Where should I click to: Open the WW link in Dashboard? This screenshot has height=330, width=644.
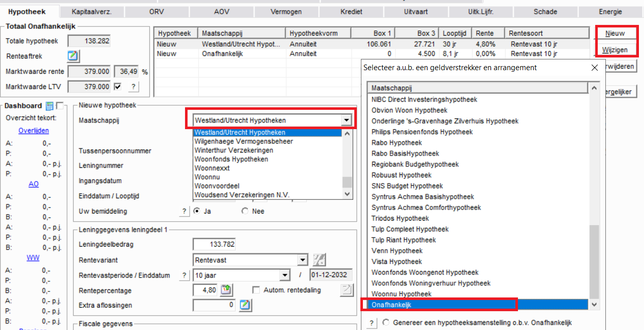33,258
